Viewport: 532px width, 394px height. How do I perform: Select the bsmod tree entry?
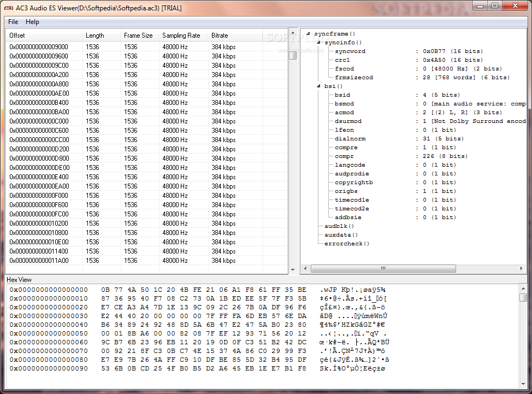tap(430, 104)
